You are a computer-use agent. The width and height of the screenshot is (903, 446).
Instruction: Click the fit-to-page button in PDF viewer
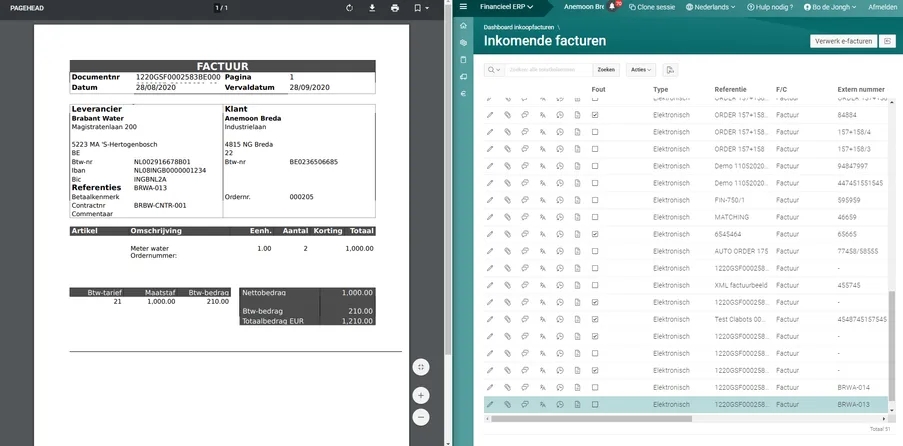point(421,367)
